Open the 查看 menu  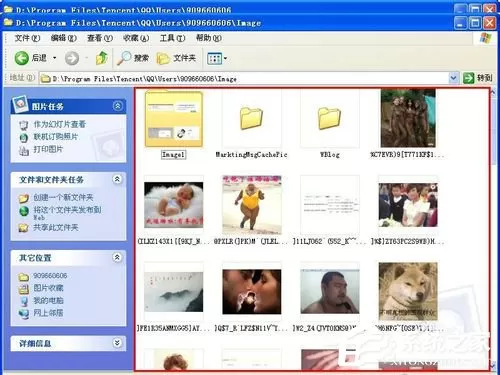pyautogui.click(x=100, y=38)
